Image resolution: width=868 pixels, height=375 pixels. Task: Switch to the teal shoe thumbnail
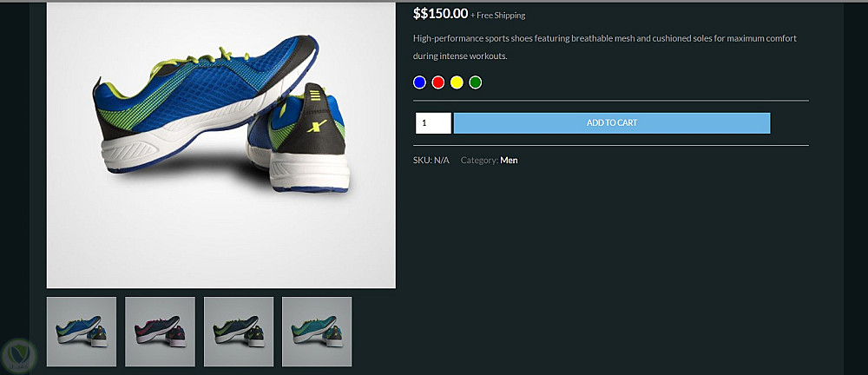tap(317, 332)
